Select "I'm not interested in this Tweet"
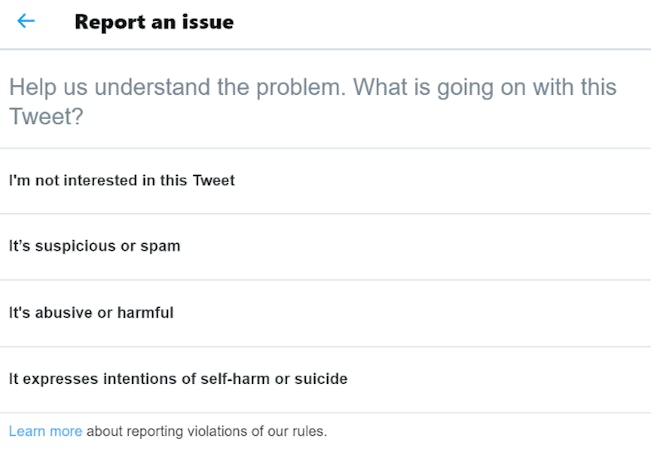 [122, 181]
